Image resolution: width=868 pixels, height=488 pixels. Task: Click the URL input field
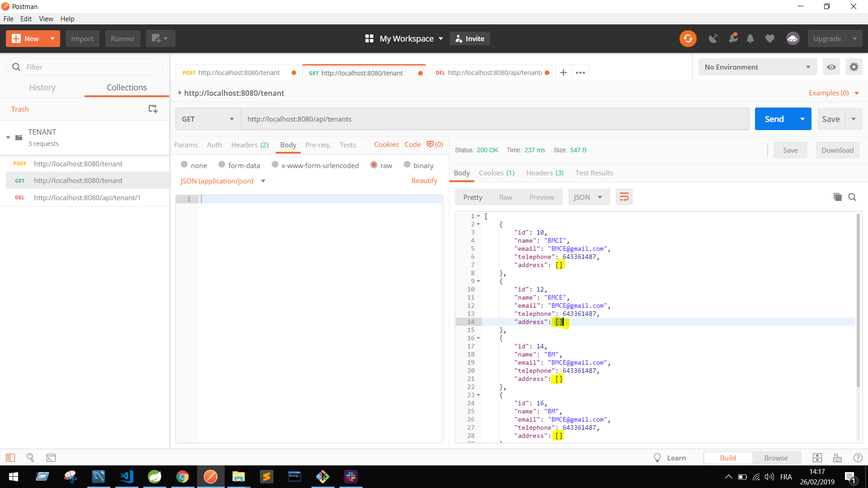(x=494, y=118)
